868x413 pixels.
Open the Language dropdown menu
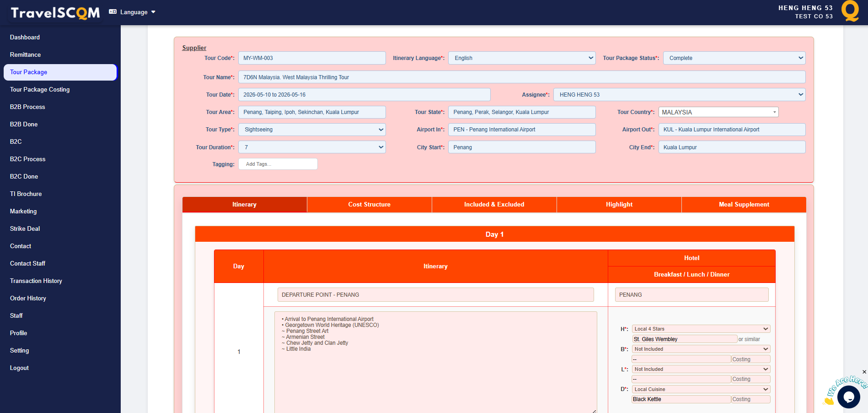(x=133, y=12)
